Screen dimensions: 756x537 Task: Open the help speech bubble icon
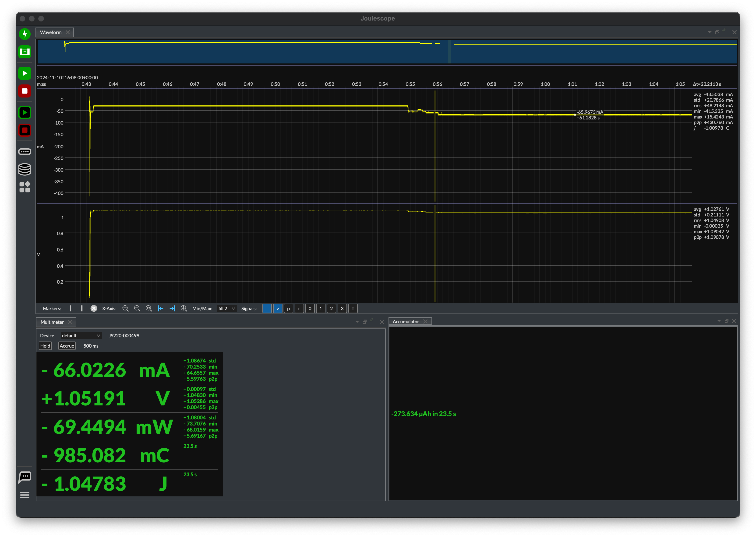point(25,477)
